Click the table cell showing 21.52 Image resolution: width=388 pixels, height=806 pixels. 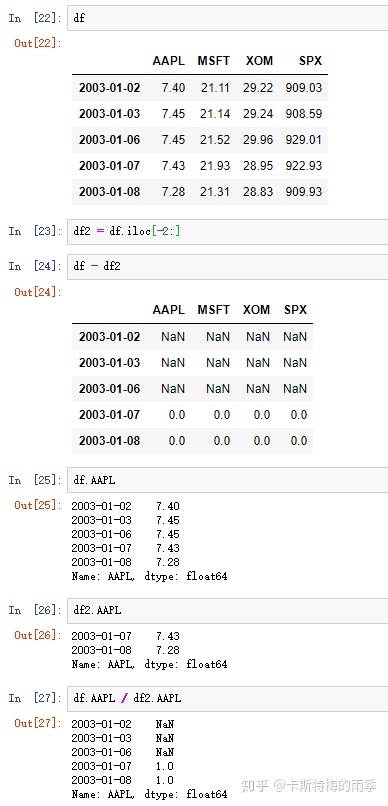pos(215,140)
